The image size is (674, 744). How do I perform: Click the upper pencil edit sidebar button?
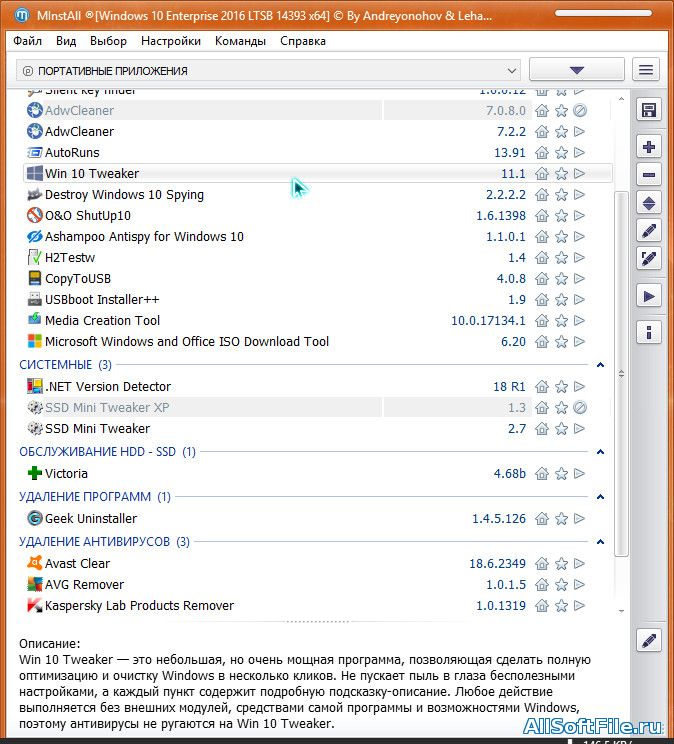(648, 231)
